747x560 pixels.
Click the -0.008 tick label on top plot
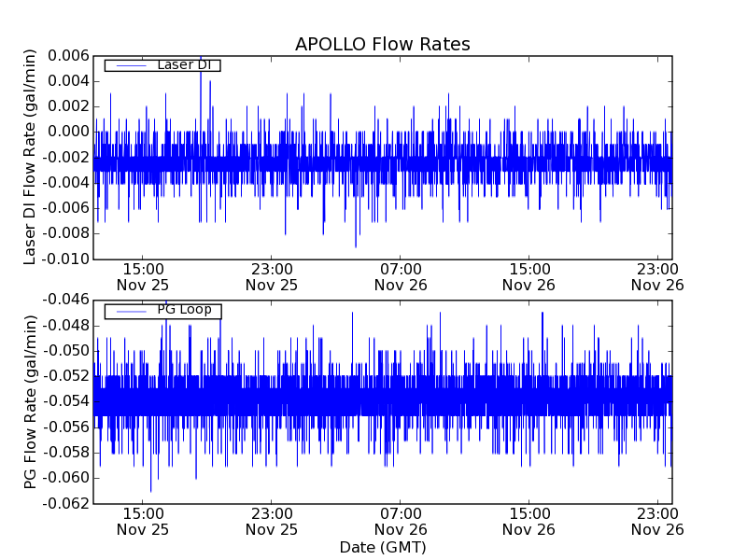66,234
